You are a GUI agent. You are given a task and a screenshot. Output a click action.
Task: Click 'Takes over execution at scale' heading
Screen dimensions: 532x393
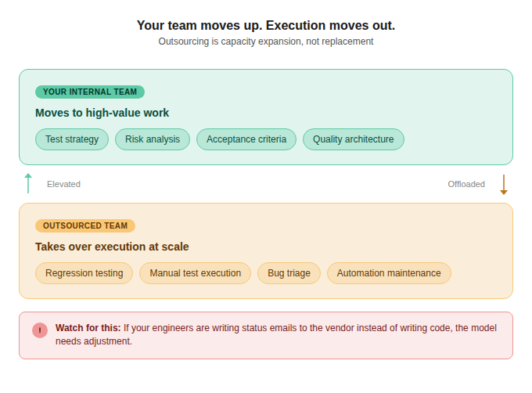point(112,247)
